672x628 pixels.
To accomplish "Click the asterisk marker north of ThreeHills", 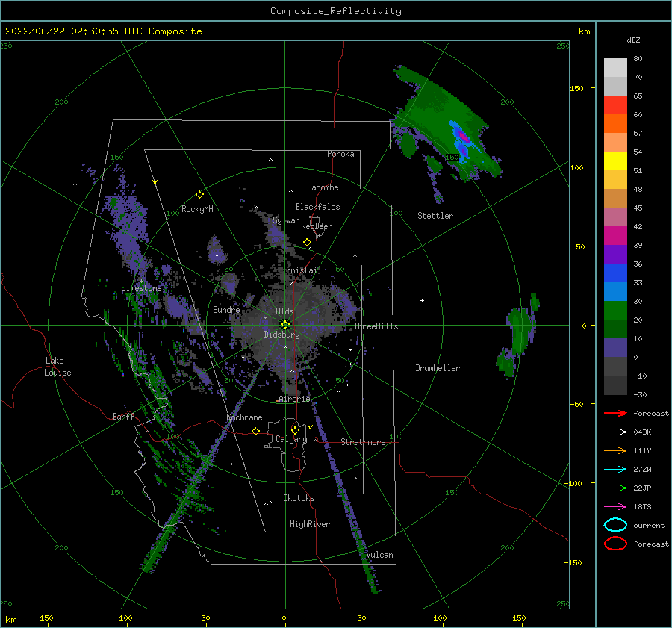I will pyautogui.click(x=355, y=256).
